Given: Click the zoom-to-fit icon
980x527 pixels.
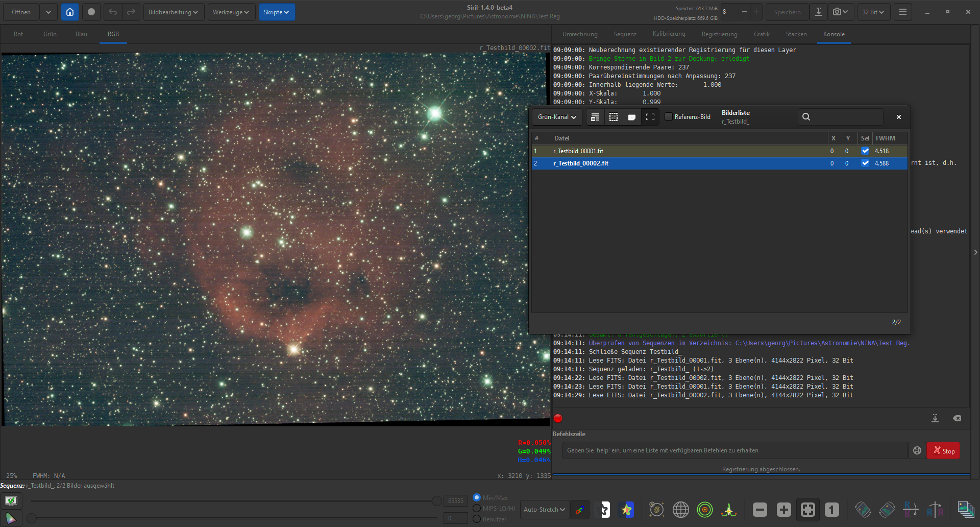Looking at the screenshot, I should point(807,510).
